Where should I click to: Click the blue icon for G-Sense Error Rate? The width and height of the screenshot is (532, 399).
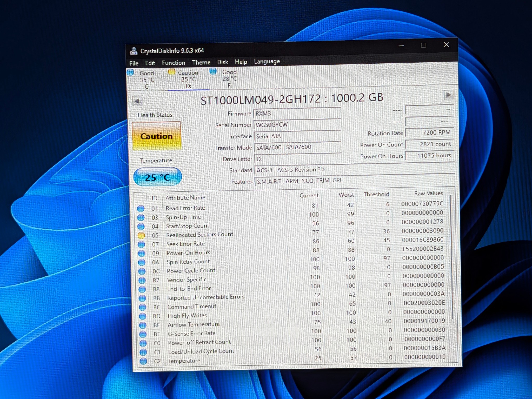pos(143,334)
